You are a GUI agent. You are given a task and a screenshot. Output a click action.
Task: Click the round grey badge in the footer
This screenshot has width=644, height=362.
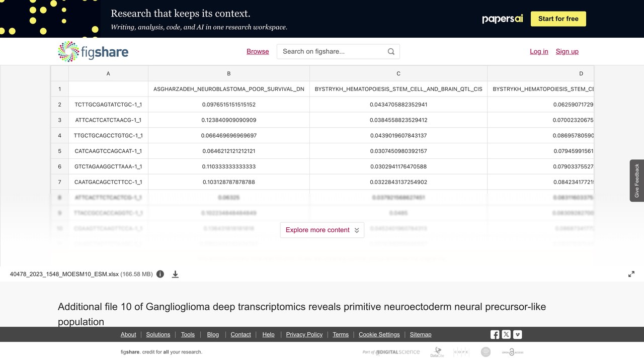pos(486,352)
